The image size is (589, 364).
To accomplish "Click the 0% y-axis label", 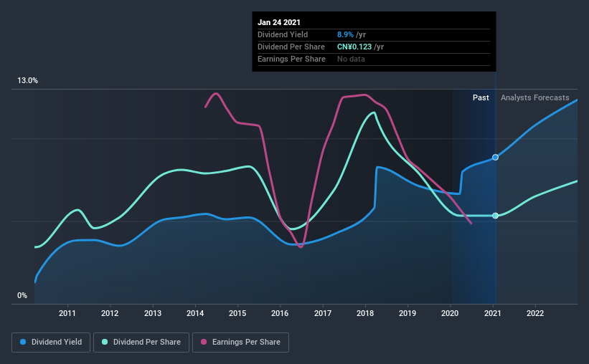I will [22, 296].
